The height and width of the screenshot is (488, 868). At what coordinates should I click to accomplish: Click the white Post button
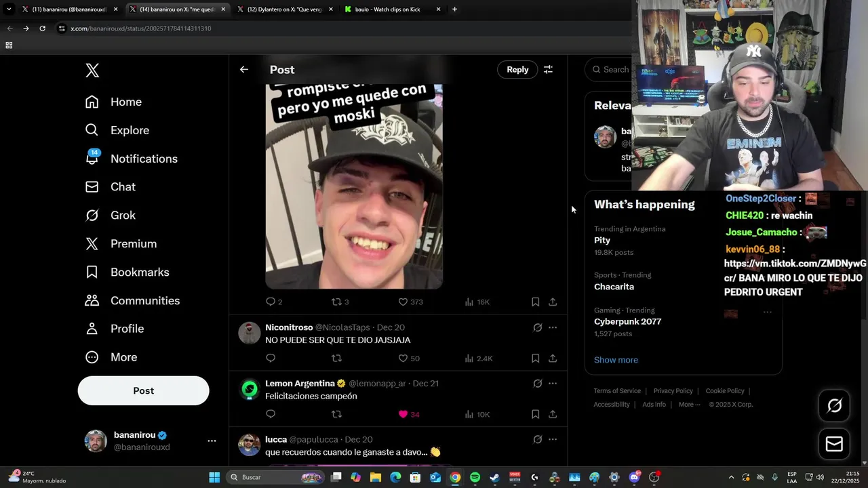click(x=143, y=390)
